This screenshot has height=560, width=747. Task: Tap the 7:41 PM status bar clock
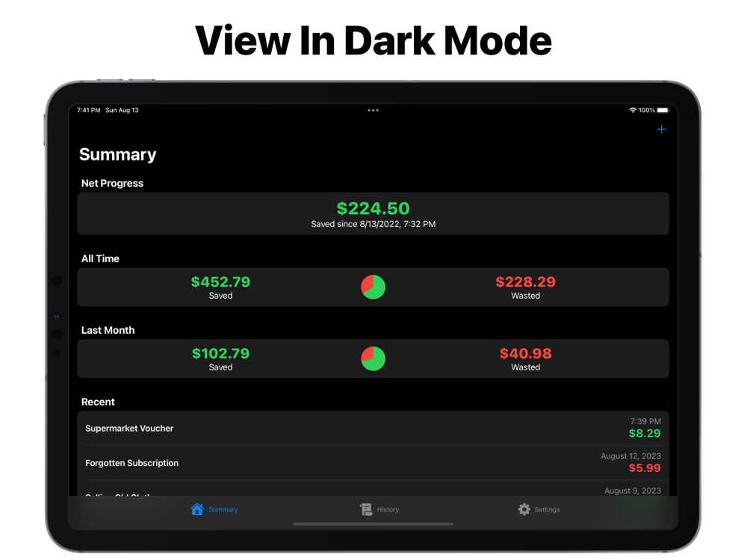pos(89,110)
